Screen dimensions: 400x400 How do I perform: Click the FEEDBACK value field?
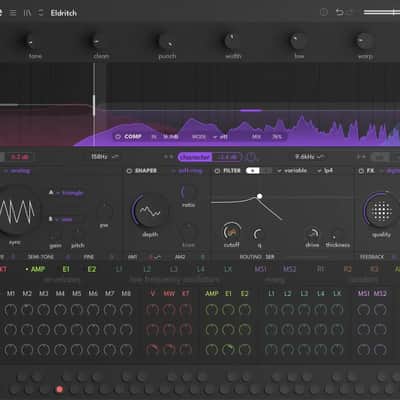[x=393, y=257]
